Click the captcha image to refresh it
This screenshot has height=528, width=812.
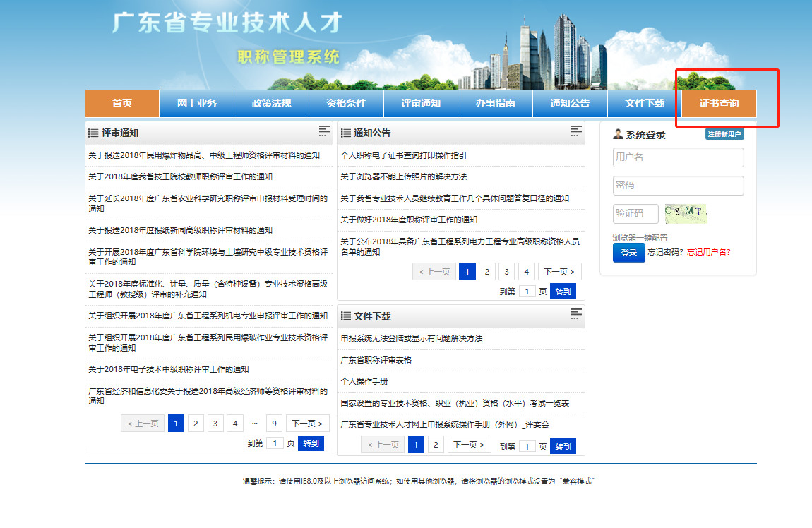pos(685,213)
